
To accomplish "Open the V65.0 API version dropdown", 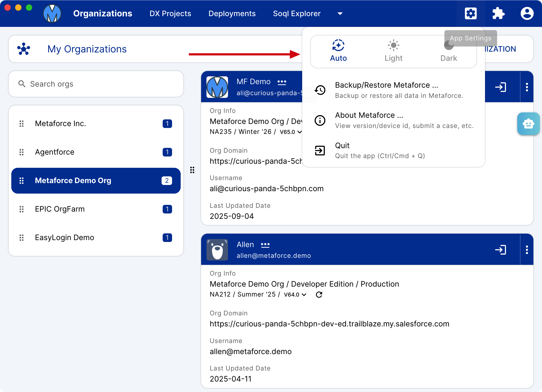I will tap(291, 132).
